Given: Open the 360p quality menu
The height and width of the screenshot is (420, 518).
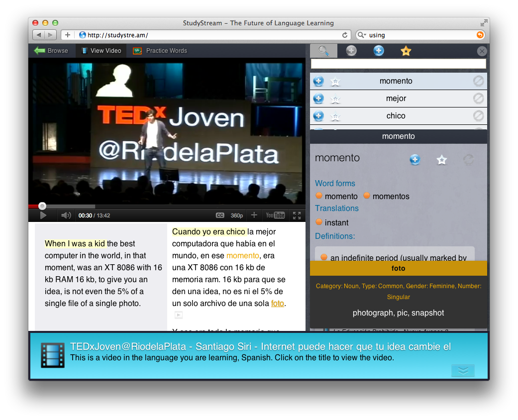Looking at the screenshot, I should tap(236, 215).
